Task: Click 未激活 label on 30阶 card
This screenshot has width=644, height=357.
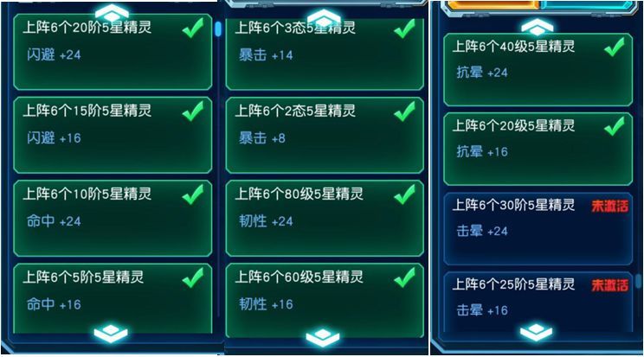Action: click(x=610, y=206)
